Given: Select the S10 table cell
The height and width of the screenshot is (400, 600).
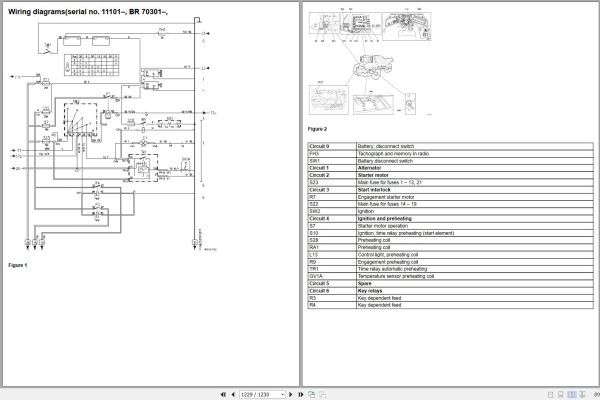Looking at the screenshot, I should coord(332,233).
